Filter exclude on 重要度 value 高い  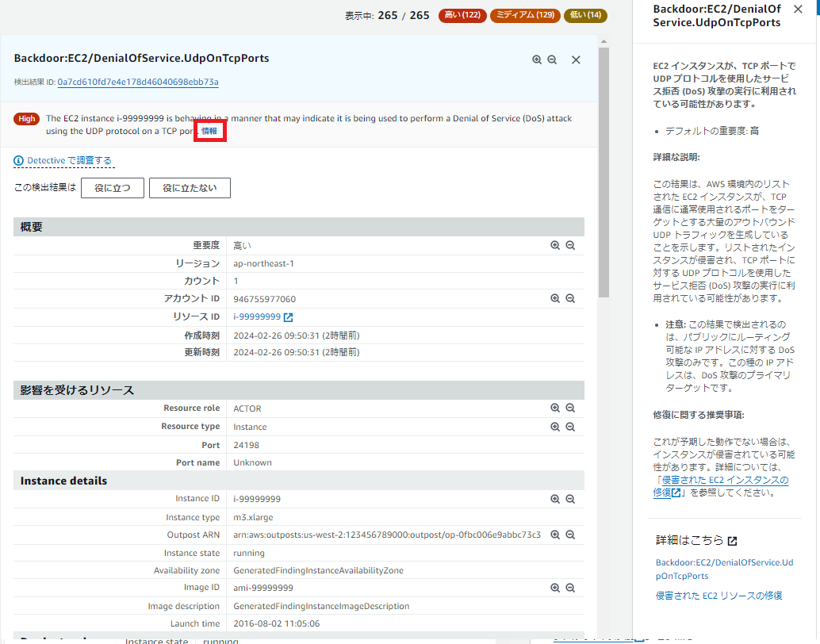pos(570,245)
